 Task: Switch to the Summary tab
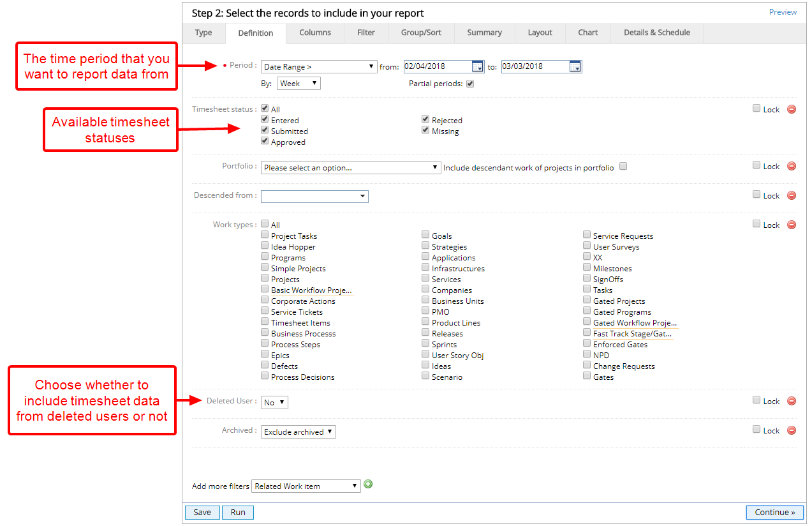click(x=484, y=33)
